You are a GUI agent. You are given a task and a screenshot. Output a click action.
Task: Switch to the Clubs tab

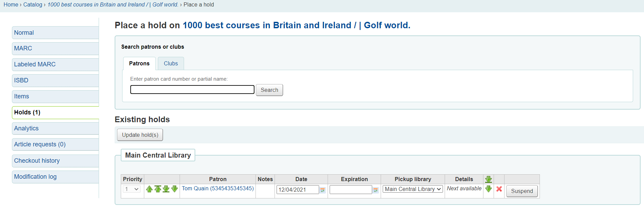[171, 63]
